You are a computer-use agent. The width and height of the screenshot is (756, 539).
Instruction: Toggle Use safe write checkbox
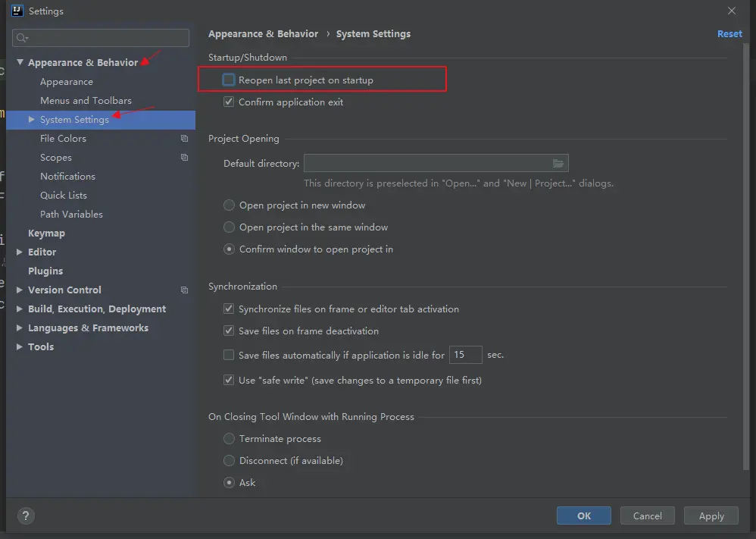[229, 381]
